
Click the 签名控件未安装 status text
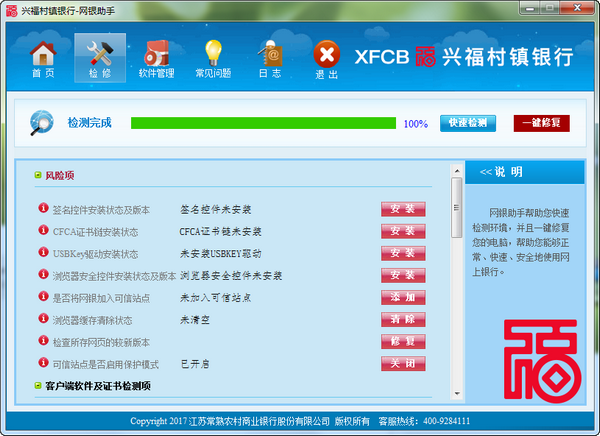215,209
